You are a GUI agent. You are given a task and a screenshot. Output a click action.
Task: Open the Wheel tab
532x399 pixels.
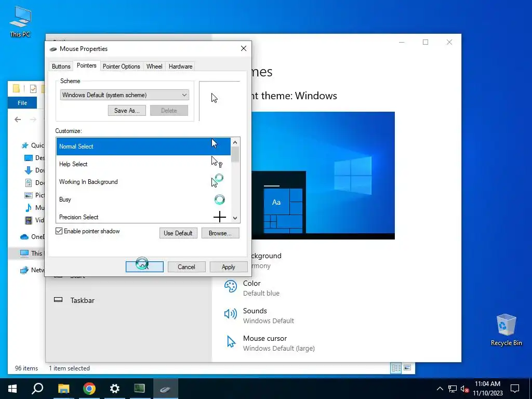[x=154, y=66]
